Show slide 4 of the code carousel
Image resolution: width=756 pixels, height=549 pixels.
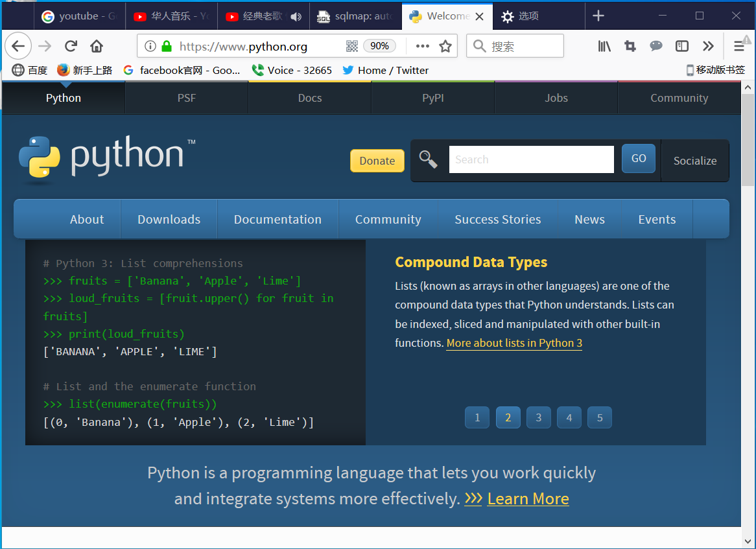pos(569,417)
